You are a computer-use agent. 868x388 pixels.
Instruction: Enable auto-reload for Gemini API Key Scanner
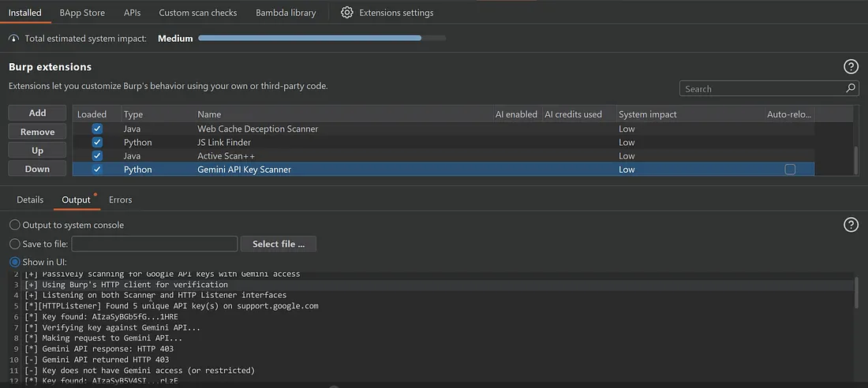pyautogui.click(x=790, y=170)
